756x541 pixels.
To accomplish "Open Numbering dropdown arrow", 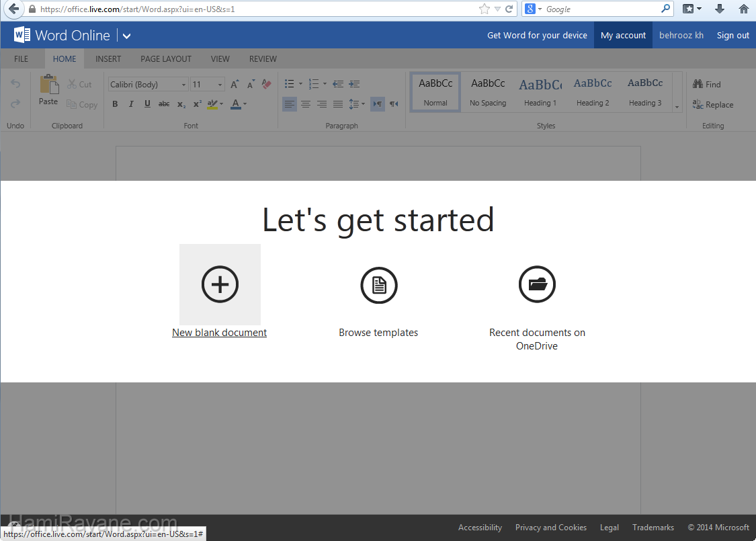I will tap(325, 84).
